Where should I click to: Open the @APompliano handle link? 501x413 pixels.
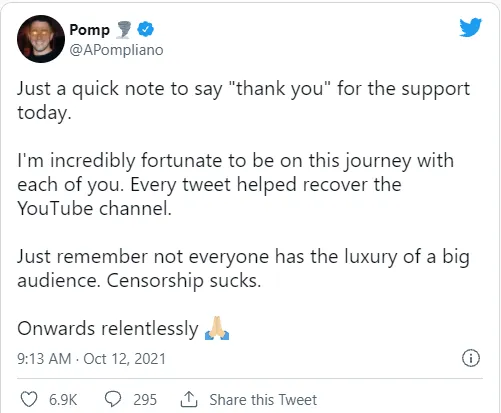[116, 50]
